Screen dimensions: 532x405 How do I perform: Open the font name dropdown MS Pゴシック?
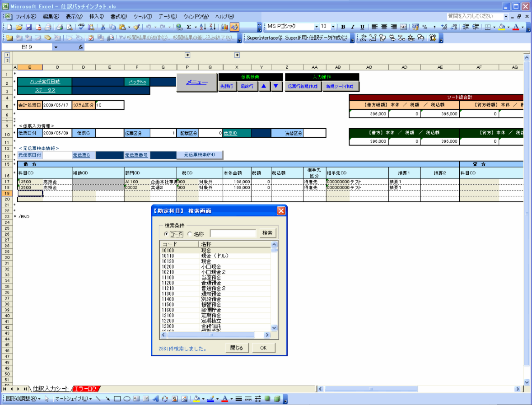316,27
